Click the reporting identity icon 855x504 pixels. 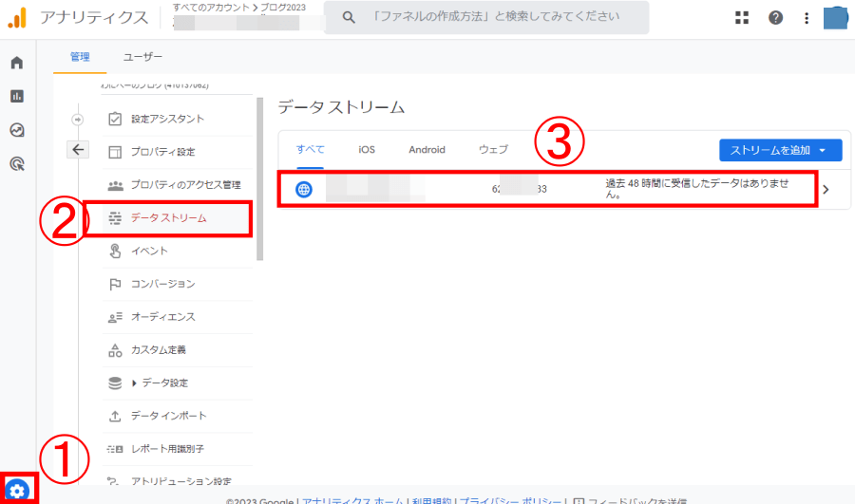tap(115, 449)
